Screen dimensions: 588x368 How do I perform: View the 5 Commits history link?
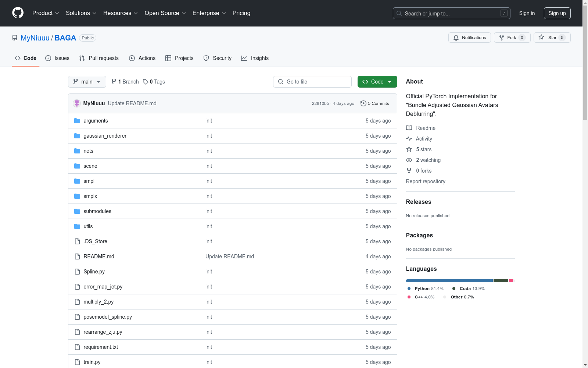tap(375, 103)
